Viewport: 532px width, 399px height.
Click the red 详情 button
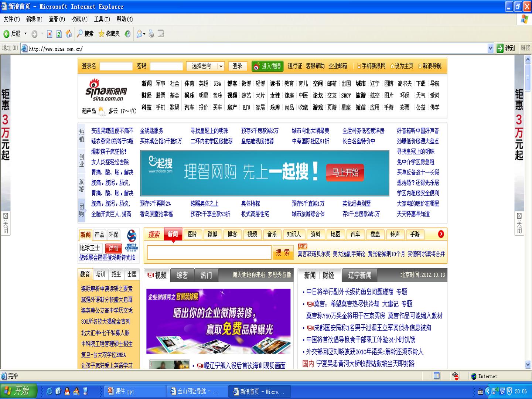113,248
